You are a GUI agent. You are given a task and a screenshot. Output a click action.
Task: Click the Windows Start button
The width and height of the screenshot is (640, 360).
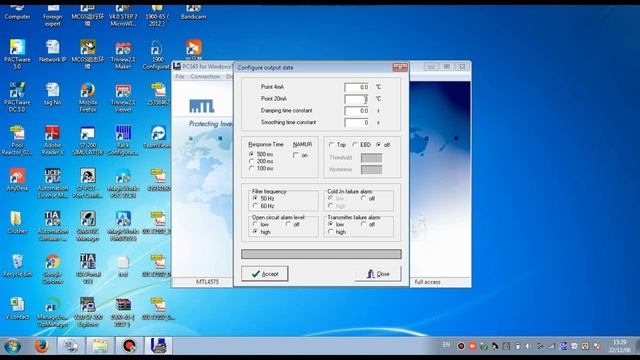[12, 346]
